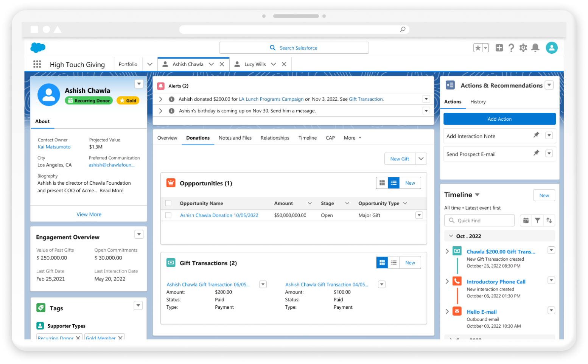Pin the Send Prospect E-mail action
Viewport: 588px width, 364px height.
(536, 153)
